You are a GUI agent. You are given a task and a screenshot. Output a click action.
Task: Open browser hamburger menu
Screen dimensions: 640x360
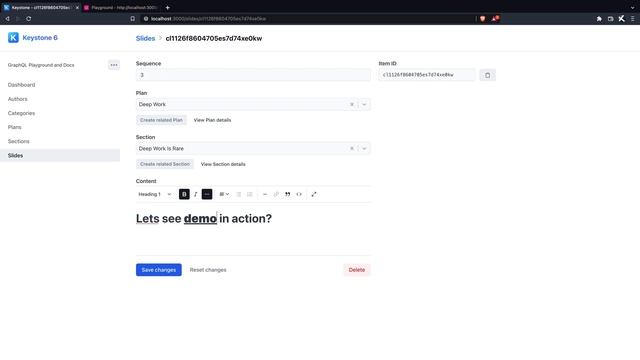633,19
